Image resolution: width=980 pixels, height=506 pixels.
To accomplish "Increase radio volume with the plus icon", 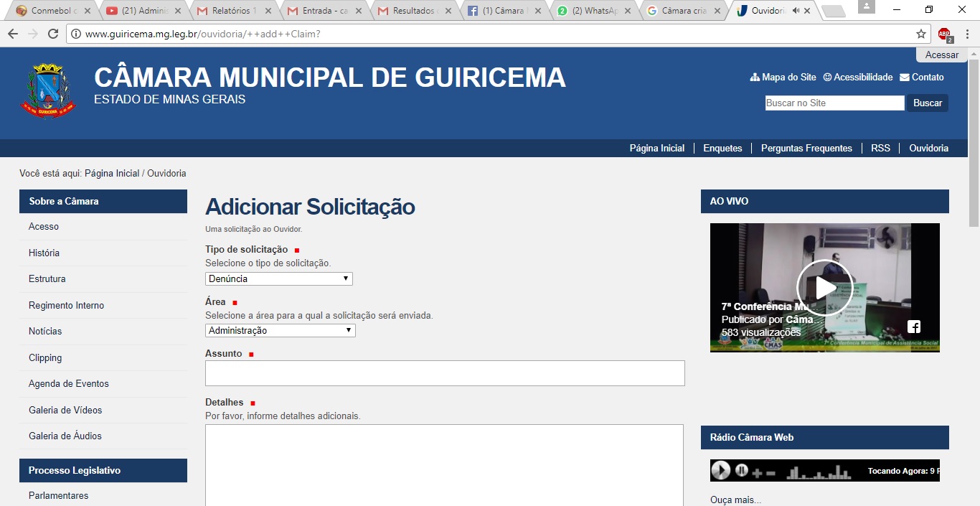I will 756,472.
